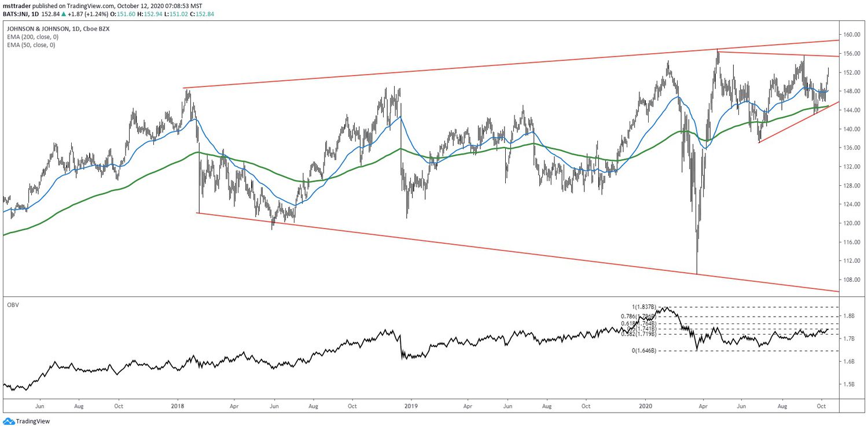Click the 116.00 price axis label
Screen dimensions: 868x430
853,242
